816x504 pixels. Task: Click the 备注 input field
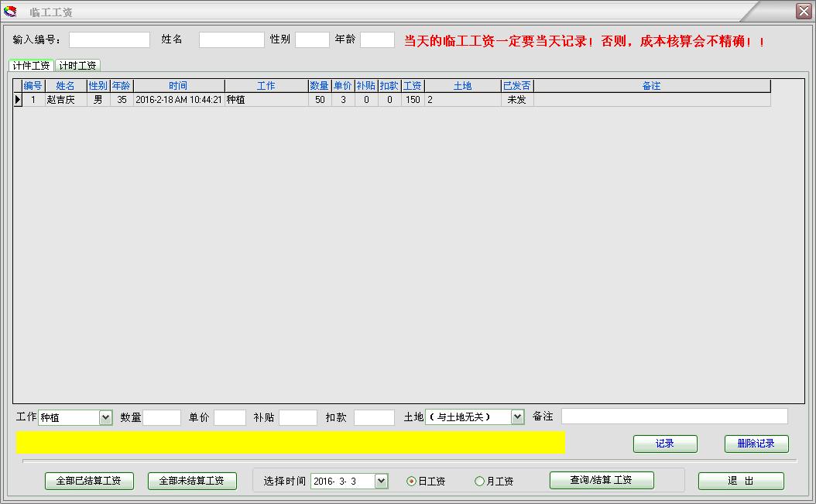pos(674,417)
